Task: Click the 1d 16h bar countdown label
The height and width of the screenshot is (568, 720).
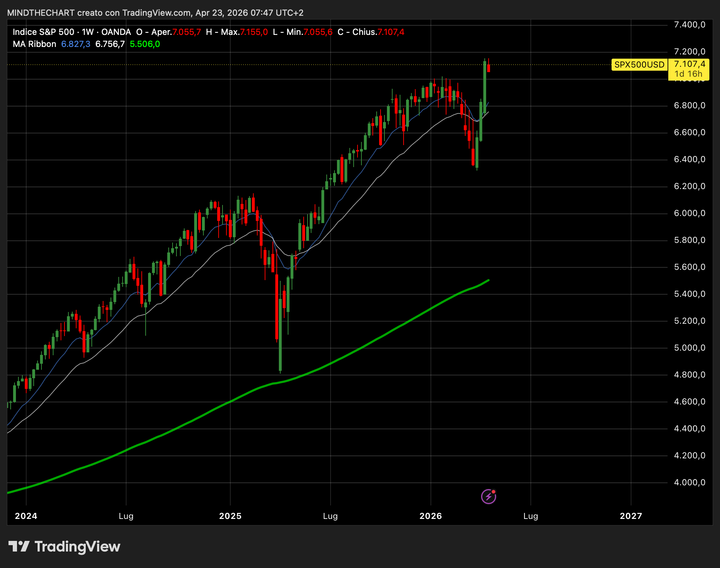Action: pyautogui.click(x=688, y=74)
